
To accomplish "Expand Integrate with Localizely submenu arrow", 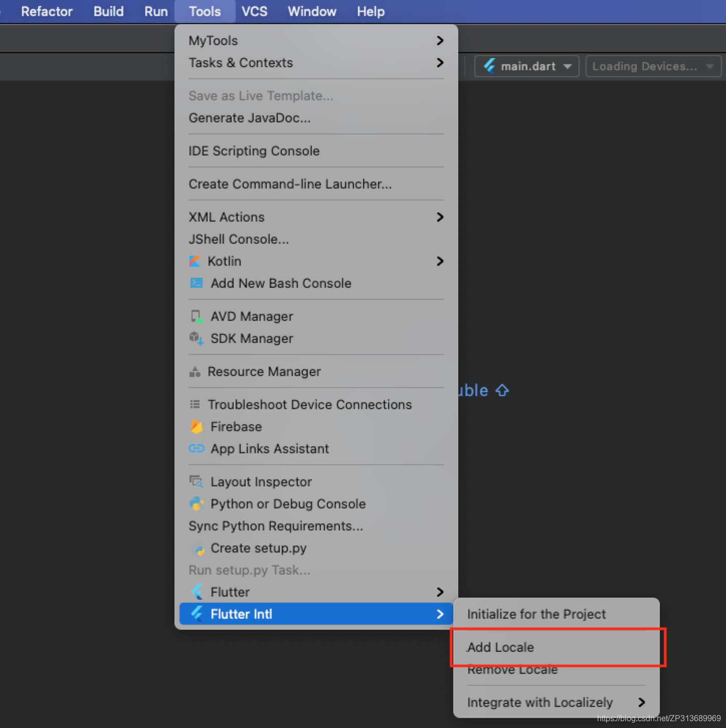I will [x=641, y=702].
